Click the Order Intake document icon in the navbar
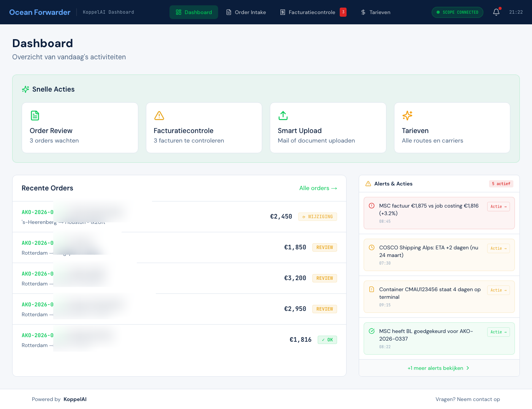Viewport: 532px width, 409px height. (x=228, y=12)
